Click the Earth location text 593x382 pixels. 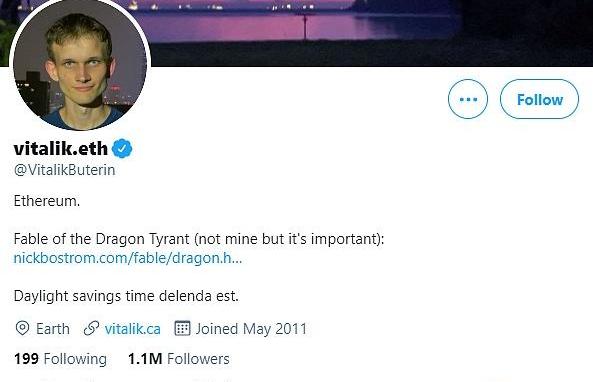coord(53,329)
